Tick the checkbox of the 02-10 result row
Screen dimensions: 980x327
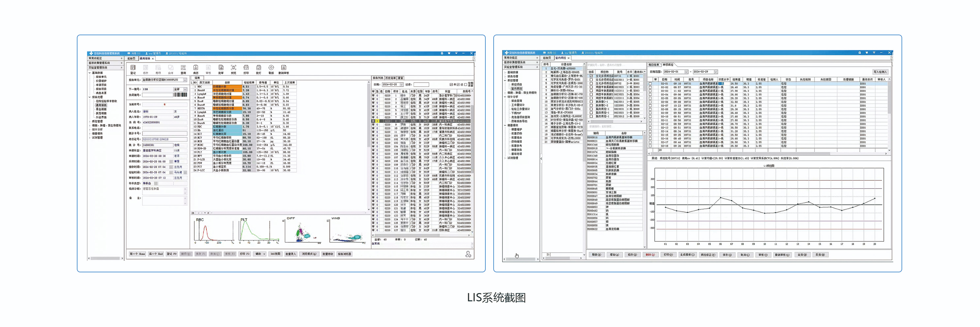tap(650, 117)
